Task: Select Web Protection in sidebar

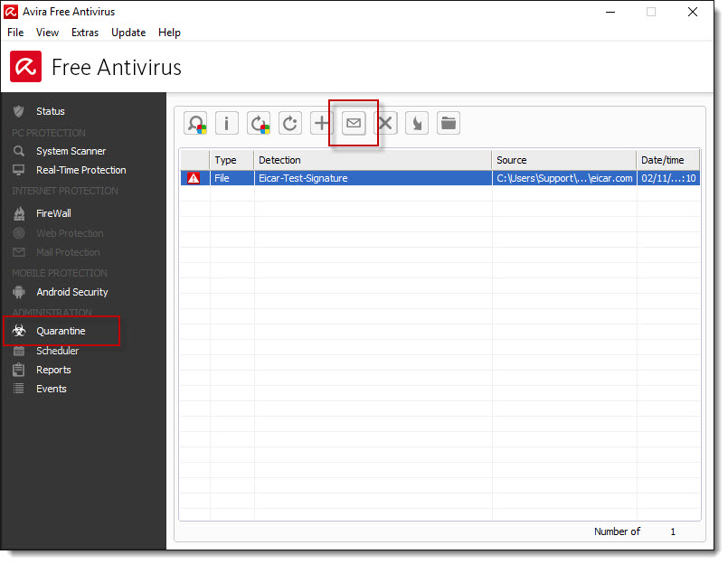Action: (71, 233)
